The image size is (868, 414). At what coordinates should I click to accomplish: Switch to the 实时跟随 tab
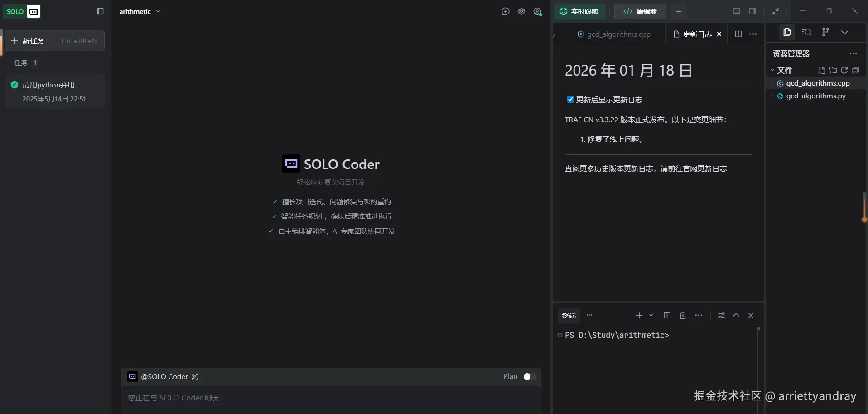[x=579, y=12]
